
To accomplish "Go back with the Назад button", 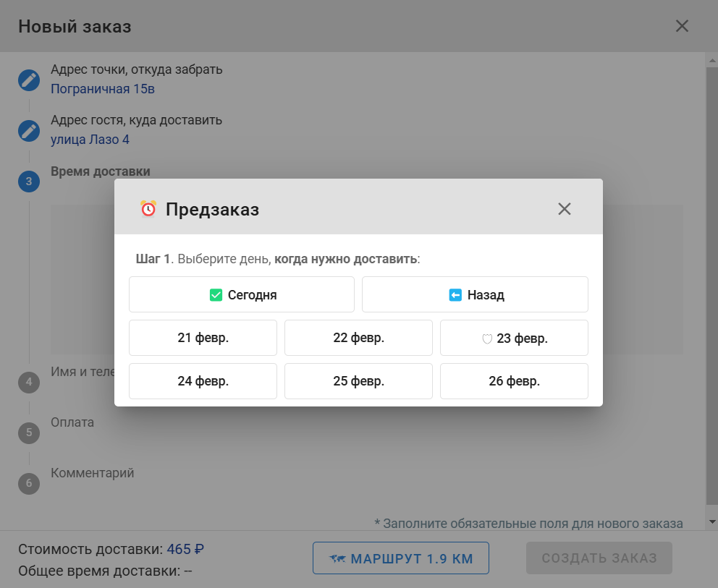I will (x=475, y=295).
